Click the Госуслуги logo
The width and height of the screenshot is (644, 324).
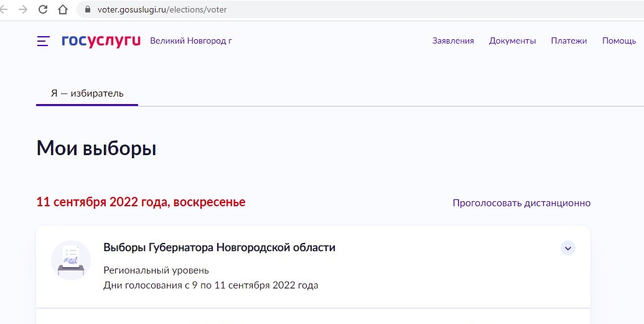101,41
